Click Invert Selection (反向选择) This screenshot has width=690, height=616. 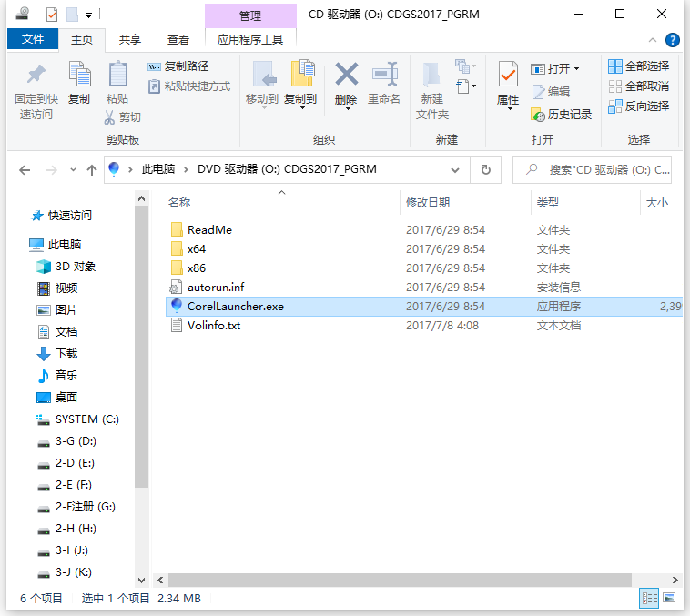coord(638,106)
